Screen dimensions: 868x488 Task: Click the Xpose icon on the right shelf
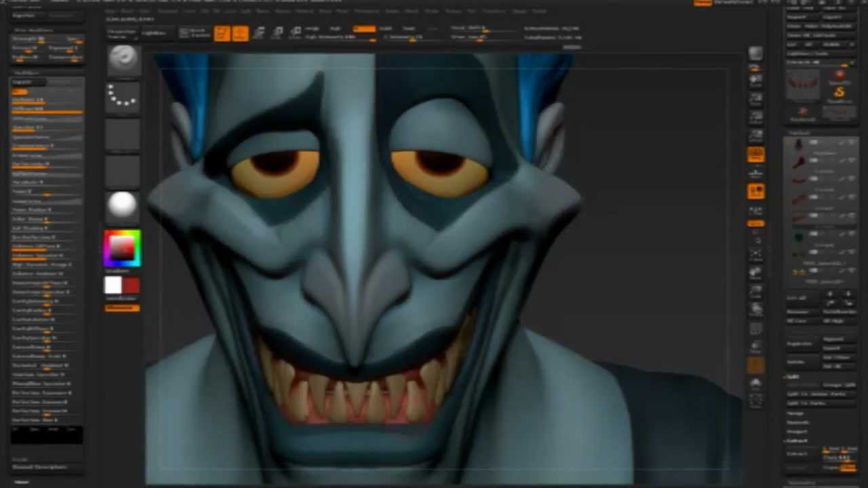(755, 401)
